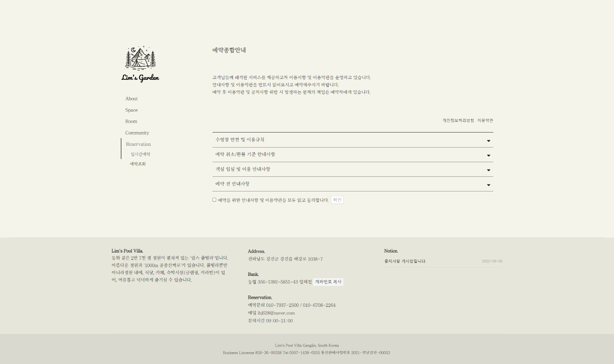
Task: Click the 객실 입실 및 이용 안내사항 title
Action: pos(243,169)
